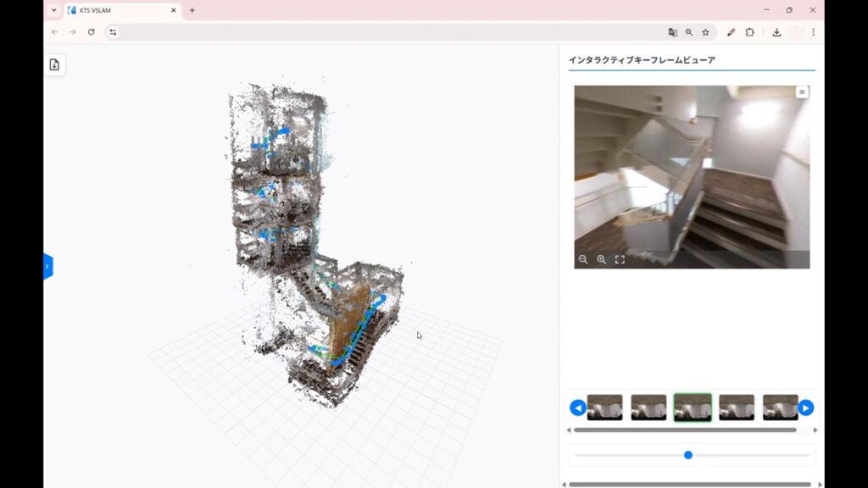Go to previous keyframe with the left arrow
Viewport: 868px width, 488px height.
pyautogui.click(x=577, y=408)
